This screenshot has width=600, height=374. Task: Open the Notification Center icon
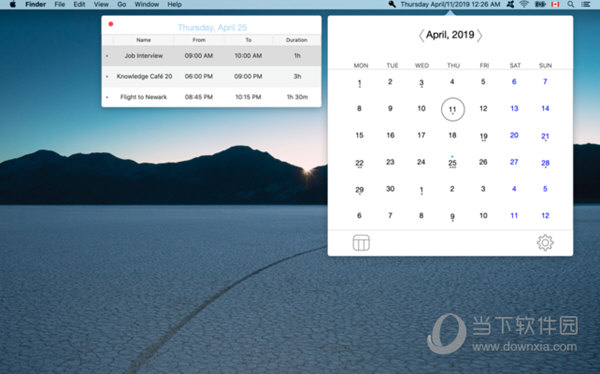tap(585, 4)
